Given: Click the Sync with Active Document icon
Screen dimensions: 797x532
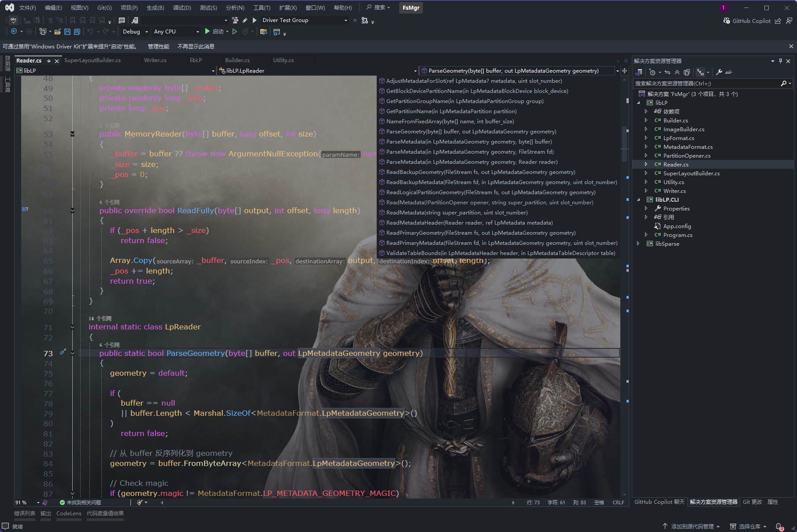Looking at the screenshot, I should pos(667,72).
